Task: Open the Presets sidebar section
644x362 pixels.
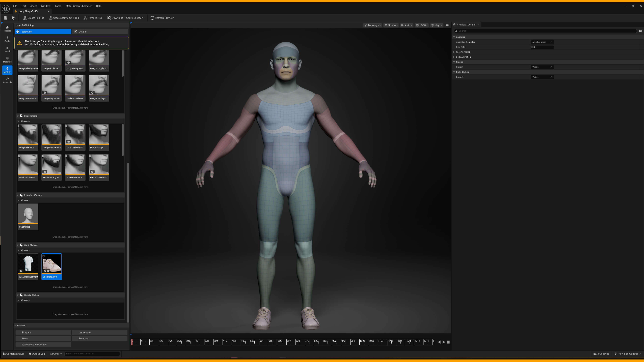Action: tap(7, 29)
